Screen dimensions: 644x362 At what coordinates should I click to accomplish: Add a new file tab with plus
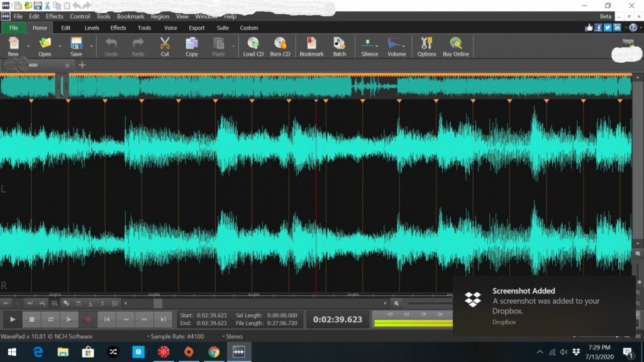(82, 65)
